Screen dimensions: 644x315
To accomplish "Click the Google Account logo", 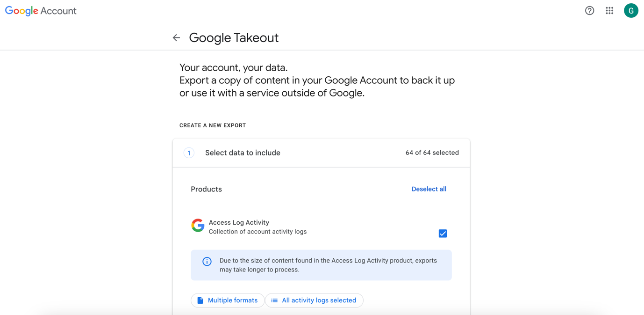I will point(41,11).
